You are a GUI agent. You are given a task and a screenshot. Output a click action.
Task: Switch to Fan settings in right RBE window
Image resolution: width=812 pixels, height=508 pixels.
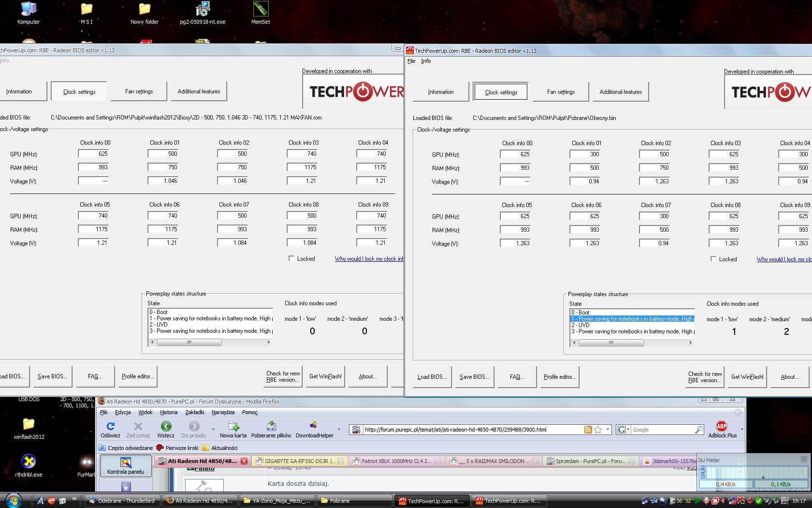[x=561, y=91]
